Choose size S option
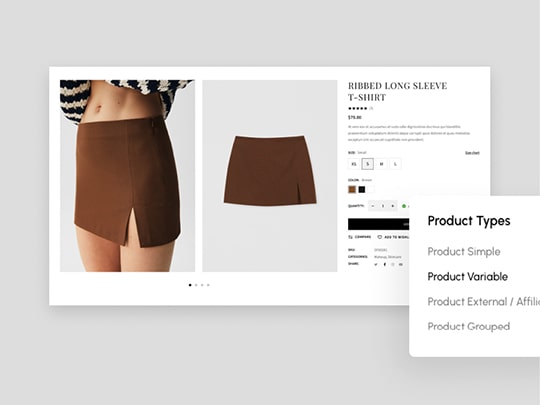The width and height of the screenshot is (540, 405). 368,164
